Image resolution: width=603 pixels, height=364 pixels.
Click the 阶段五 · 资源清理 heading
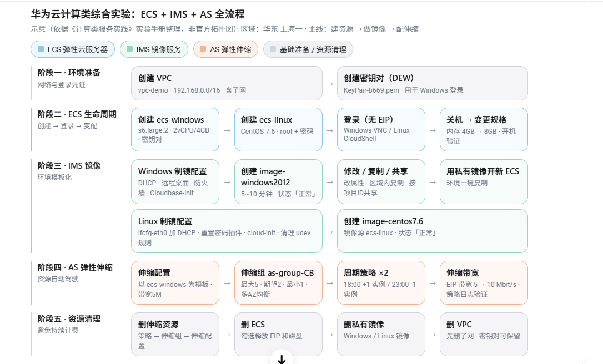[x=69, y=318]
